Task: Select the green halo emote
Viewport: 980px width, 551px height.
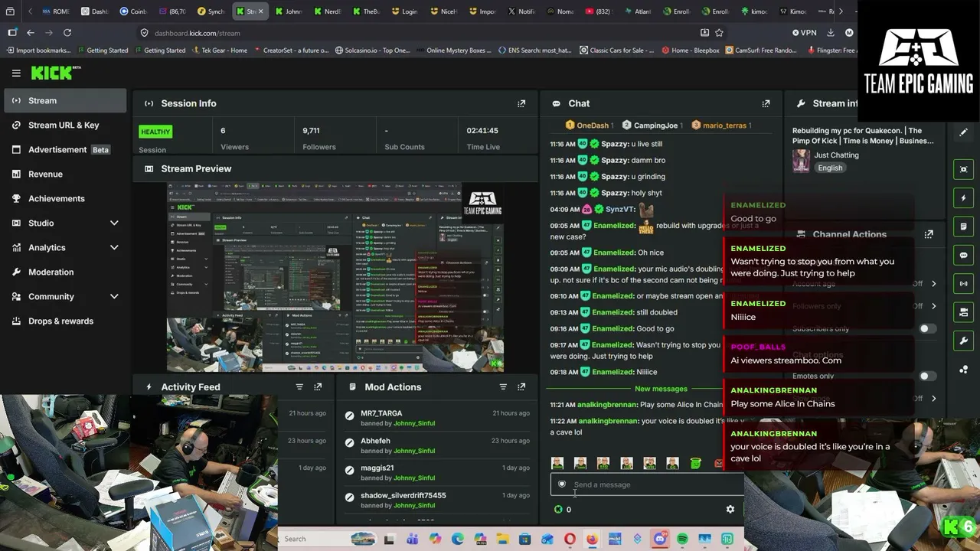Action: [x=695, y=462]
